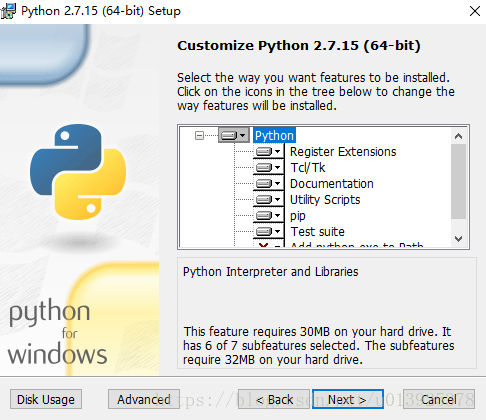Open the Advanced options button
486x420 pixels.
tap(144, 399)
